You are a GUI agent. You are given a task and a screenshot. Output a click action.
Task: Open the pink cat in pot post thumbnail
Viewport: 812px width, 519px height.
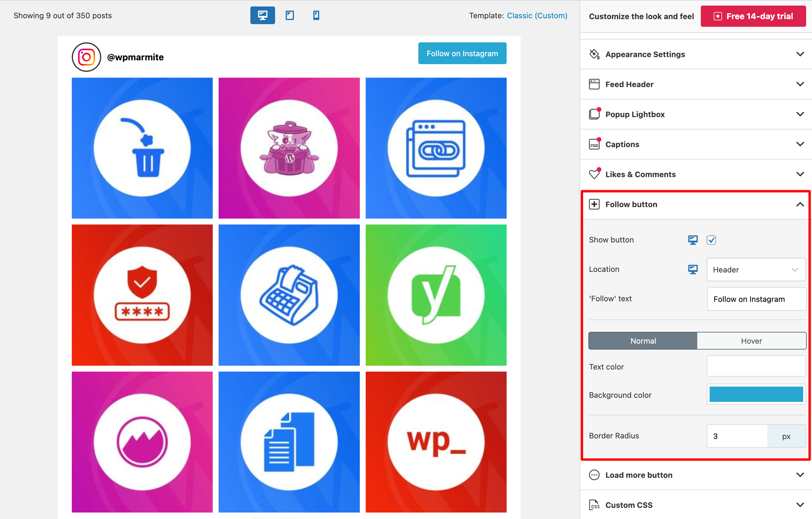coord(289,148)
